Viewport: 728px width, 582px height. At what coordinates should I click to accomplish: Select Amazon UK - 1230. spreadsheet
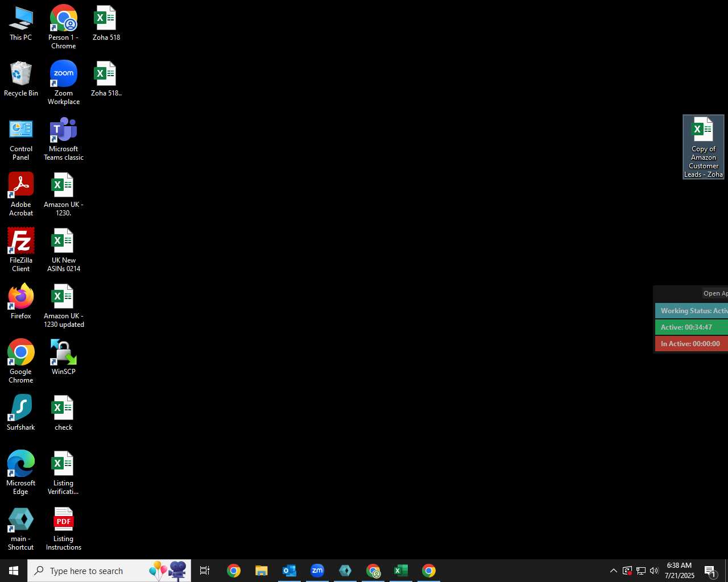(64, 195)
